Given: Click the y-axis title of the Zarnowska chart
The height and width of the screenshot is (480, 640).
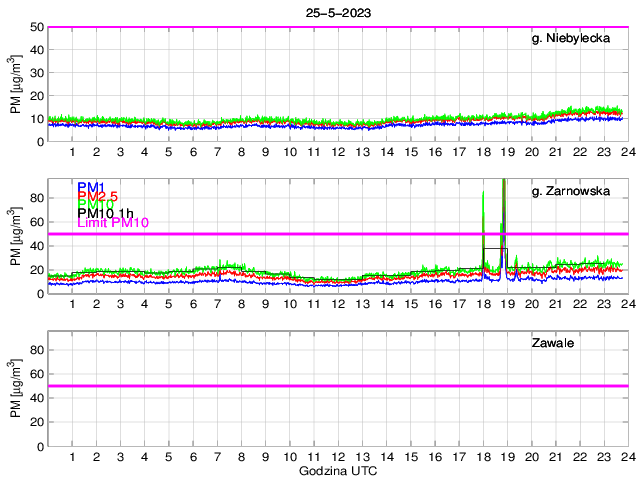Looking at the screenshot, I should click(x=17, y=236).
